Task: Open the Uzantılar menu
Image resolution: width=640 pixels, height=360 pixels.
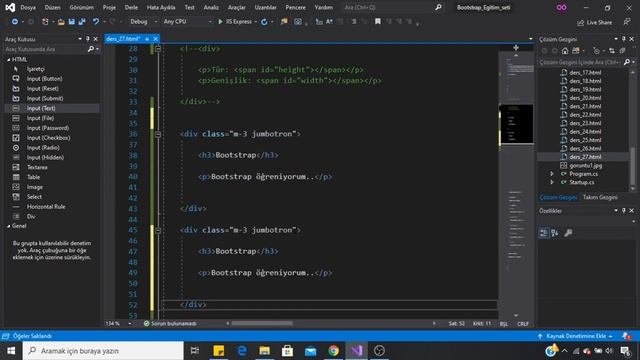Action: 265,7
